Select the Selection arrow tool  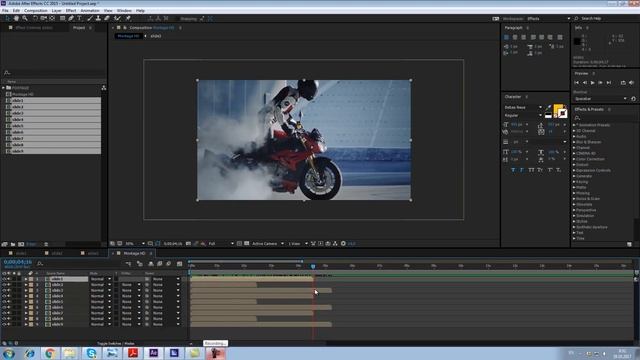tap(7, 18)
